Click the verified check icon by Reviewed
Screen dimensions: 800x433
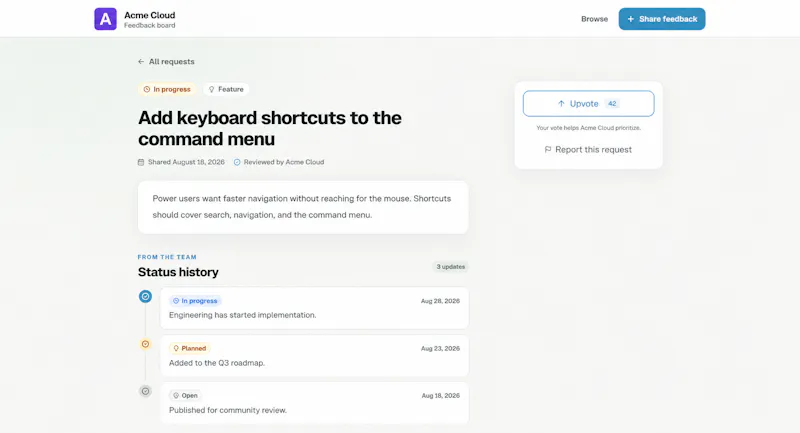[237, 162]
